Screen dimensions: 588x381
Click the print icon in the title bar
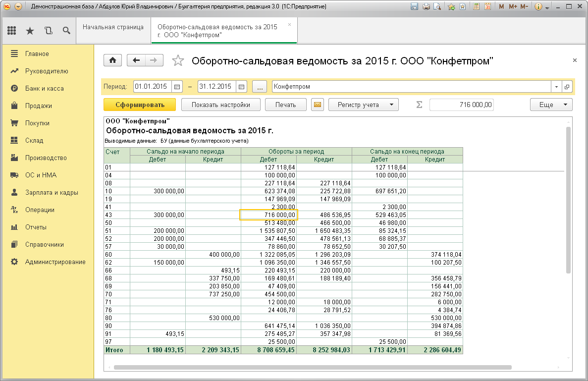pos(426,7)
